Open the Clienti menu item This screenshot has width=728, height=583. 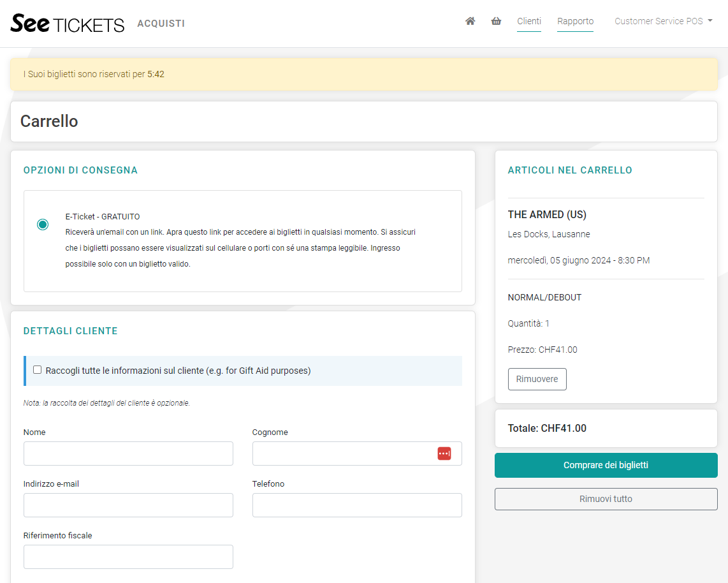coord(529,21)
